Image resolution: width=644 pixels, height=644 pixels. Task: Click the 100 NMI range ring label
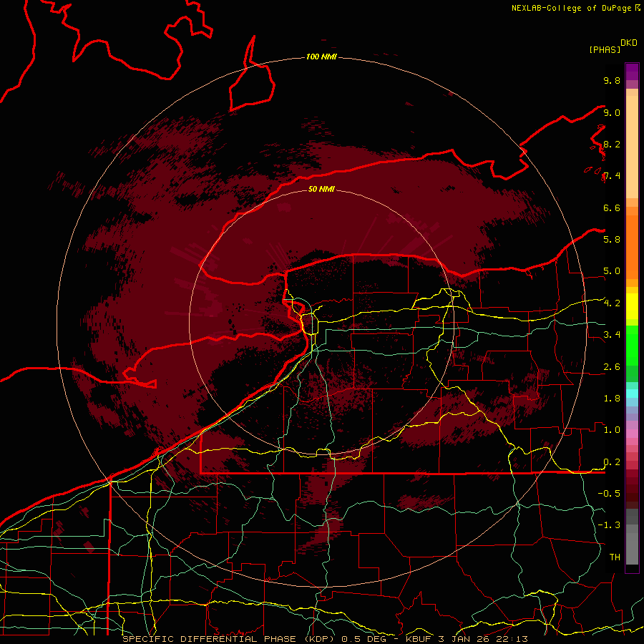(321, 57)
